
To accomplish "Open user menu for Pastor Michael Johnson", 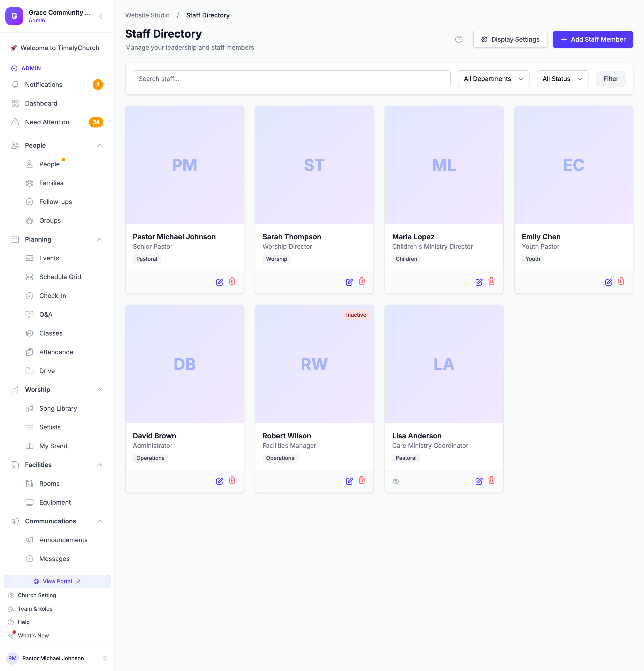I will (x=57, y=658).
